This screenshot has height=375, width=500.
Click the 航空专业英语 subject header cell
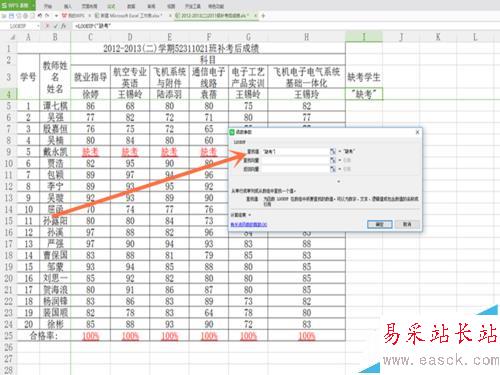pos(130,77)
